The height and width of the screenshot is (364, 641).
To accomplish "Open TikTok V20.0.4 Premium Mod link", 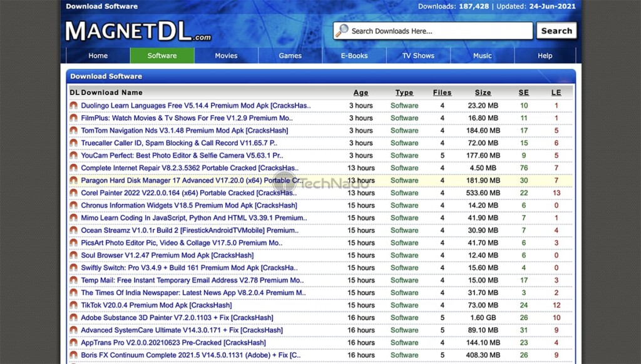I will coord(156,305).
